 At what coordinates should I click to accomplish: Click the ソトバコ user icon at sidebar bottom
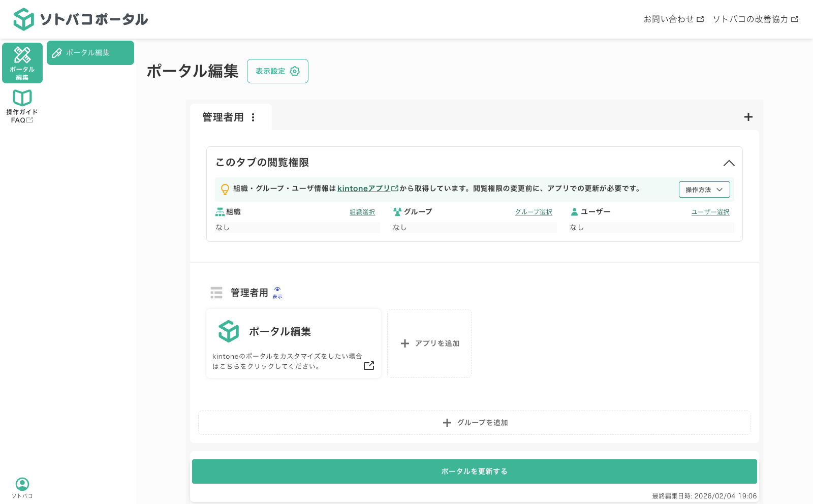(22, 484)
